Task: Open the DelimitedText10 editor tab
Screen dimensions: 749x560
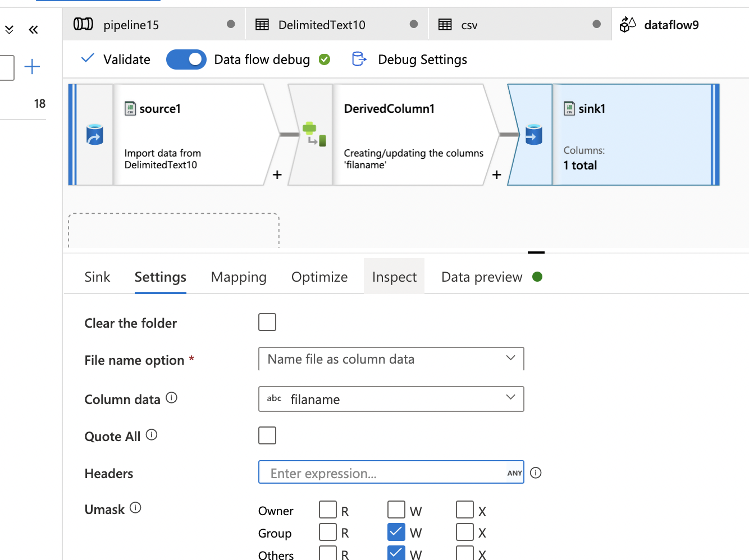Action: (x=337, y=25)
